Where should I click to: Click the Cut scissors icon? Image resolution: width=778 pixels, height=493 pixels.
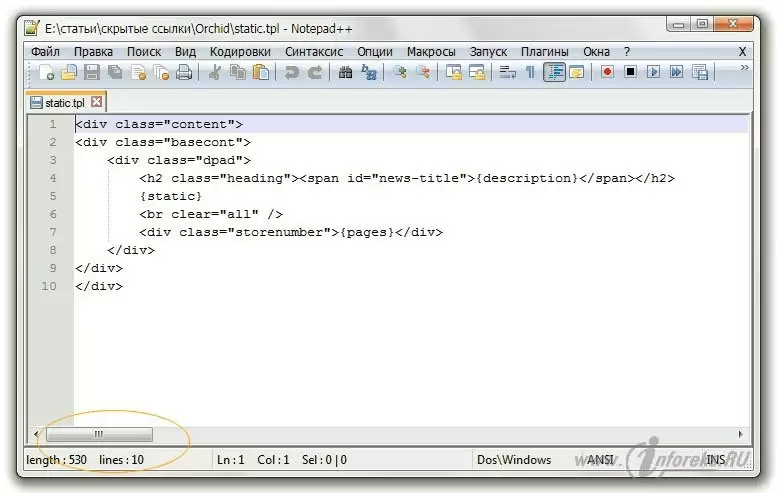214,72
